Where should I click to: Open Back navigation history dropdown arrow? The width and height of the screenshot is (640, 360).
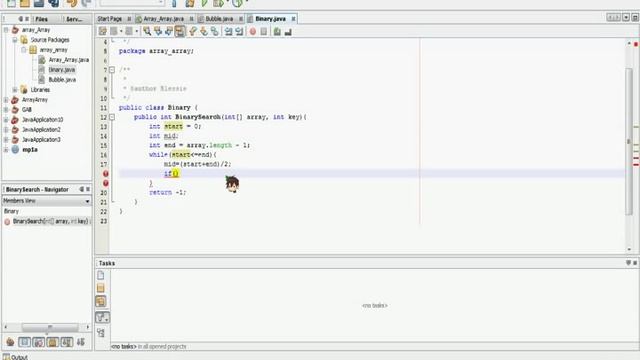[121, 31]
